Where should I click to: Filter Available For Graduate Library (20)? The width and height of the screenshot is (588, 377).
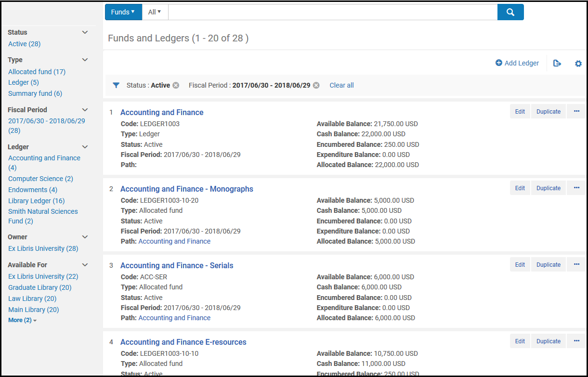[39, 287]
